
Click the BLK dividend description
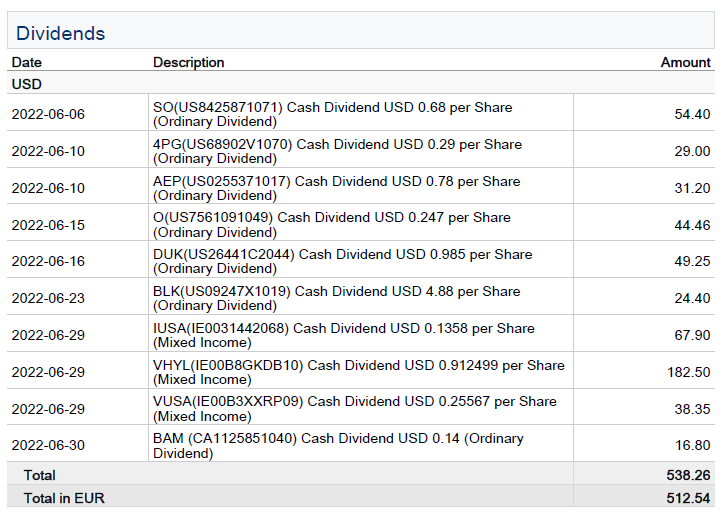pyautogui.click(x=336, y=298)
